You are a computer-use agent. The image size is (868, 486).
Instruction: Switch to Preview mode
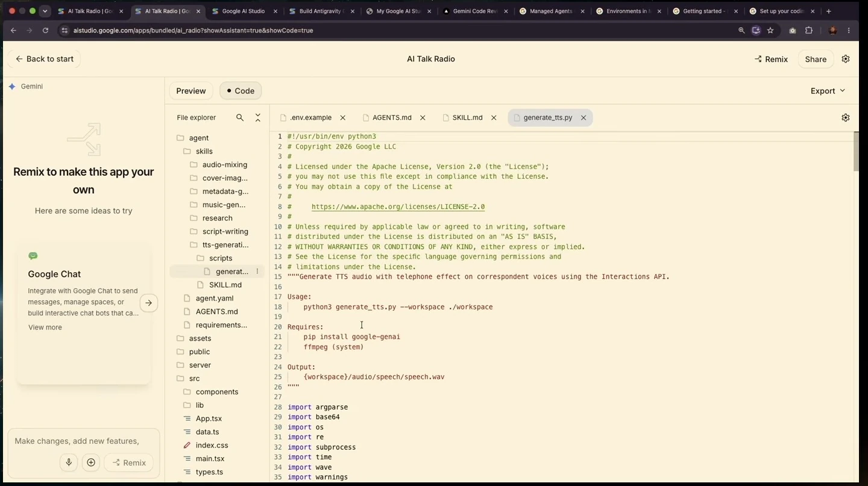pyautogui.click(x=191, y=91)
